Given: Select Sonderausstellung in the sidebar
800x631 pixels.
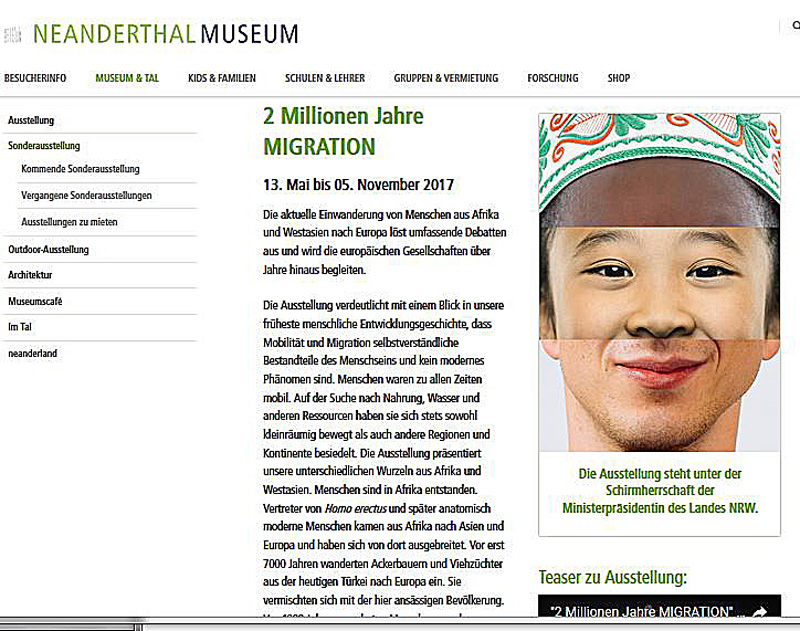Looking at the screenshot, I should click(x=44, y=146).
